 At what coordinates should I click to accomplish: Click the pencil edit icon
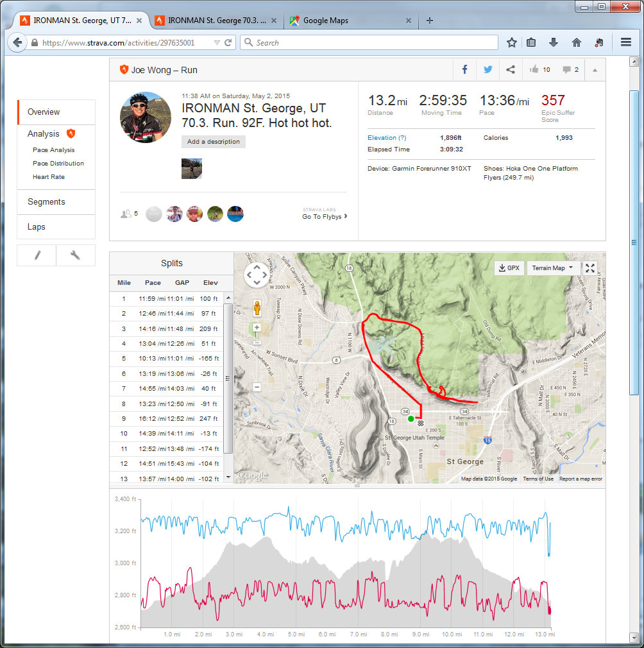[x=37, y=255]
